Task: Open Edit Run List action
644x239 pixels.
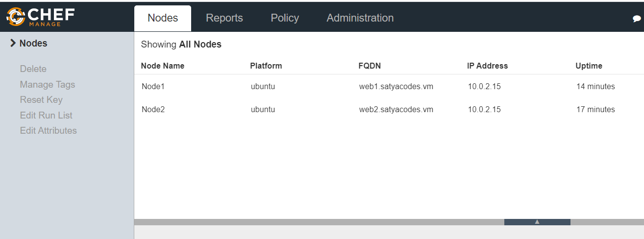Action: point(46,116)
